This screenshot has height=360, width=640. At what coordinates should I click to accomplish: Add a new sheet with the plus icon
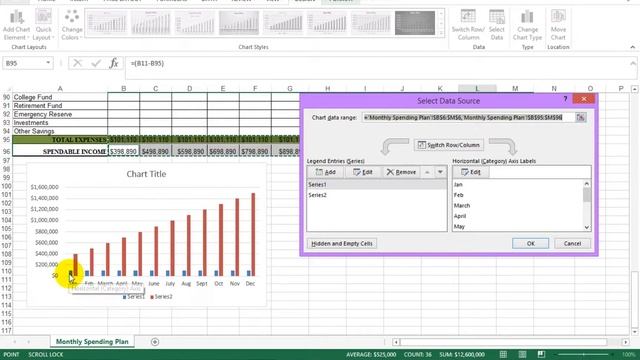click(x=155, y=342)
